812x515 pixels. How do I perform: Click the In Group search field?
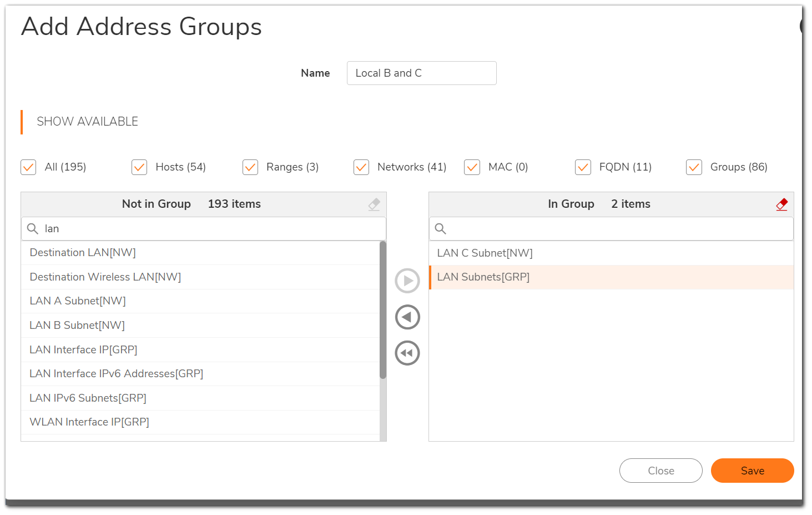tap(611, 229)
